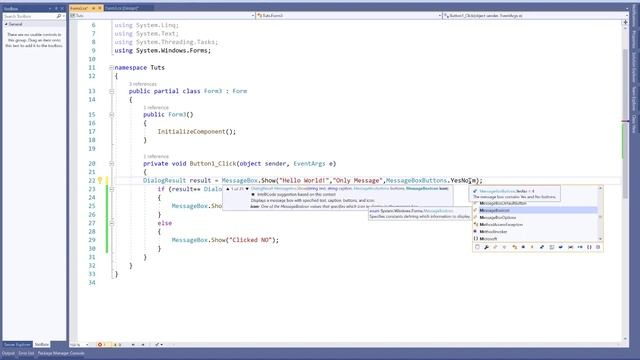Open the member dropdown showing Button1_Click
640x360 pixels.
click(535, 16)
